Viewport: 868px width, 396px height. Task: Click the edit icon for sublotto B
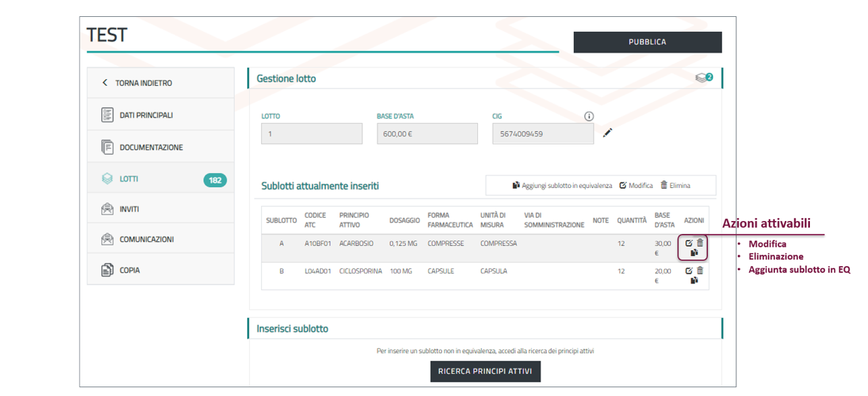[688, 271]
